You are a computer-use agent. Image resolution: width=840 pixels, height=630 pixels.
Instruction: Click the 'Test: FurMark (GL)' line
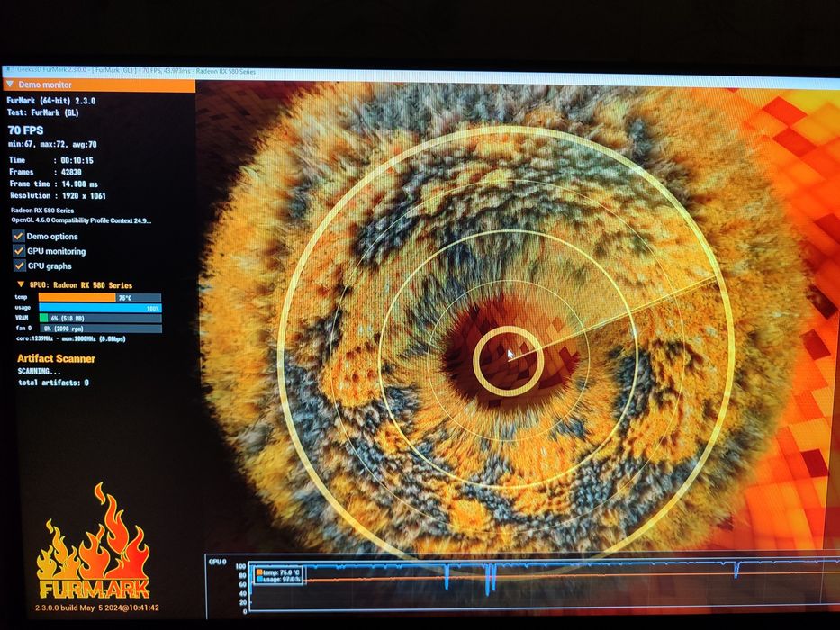tap(43, 112)
